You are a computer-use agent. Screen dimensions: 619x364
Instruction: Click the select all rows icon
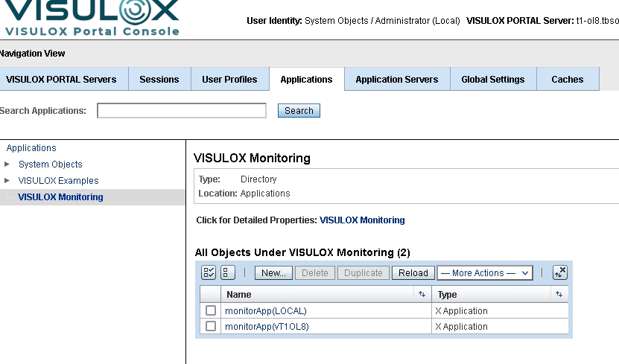209,273
